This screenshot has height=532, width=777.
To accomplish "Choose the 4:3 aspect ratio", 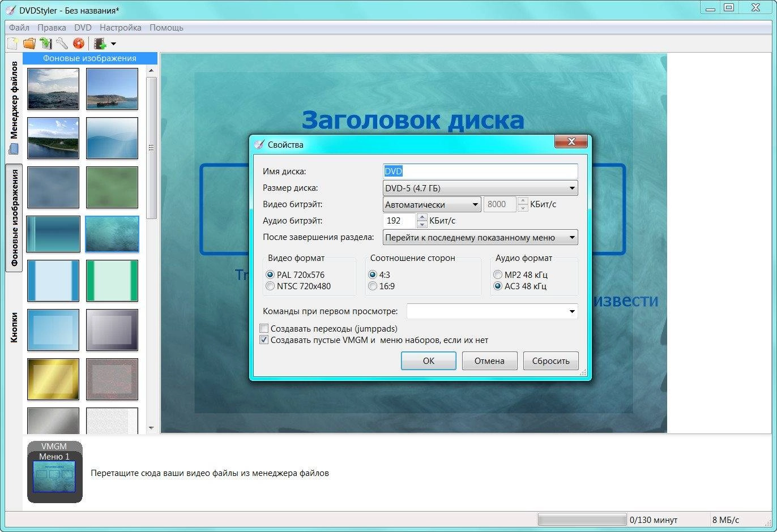I will coord(379,274).
